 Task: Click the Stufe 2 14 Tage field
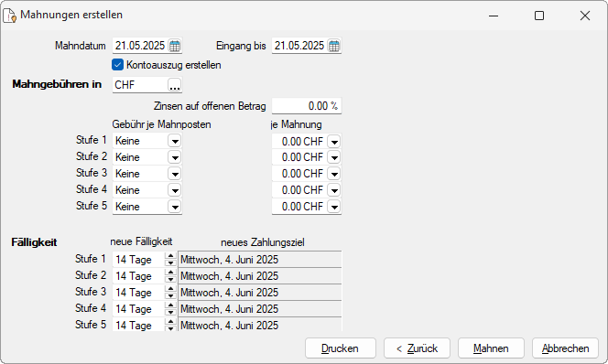click(138, 276)
